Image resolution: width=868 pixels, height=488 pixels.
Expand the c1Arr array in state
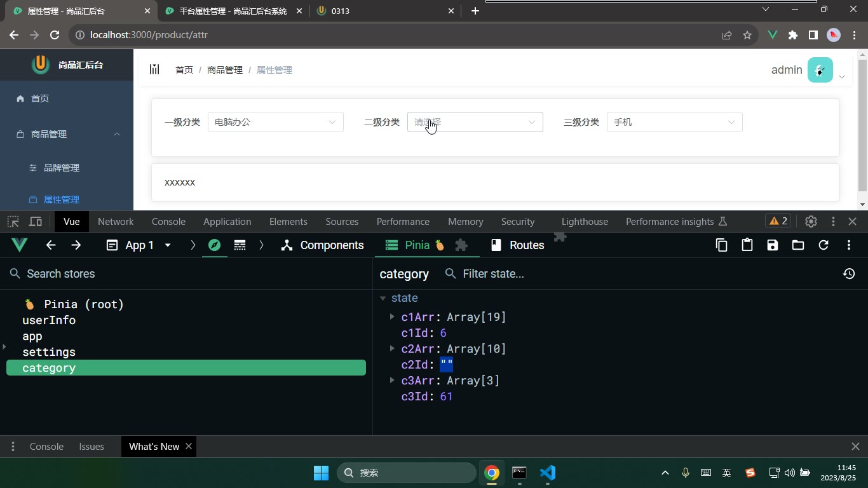[392, 316]
